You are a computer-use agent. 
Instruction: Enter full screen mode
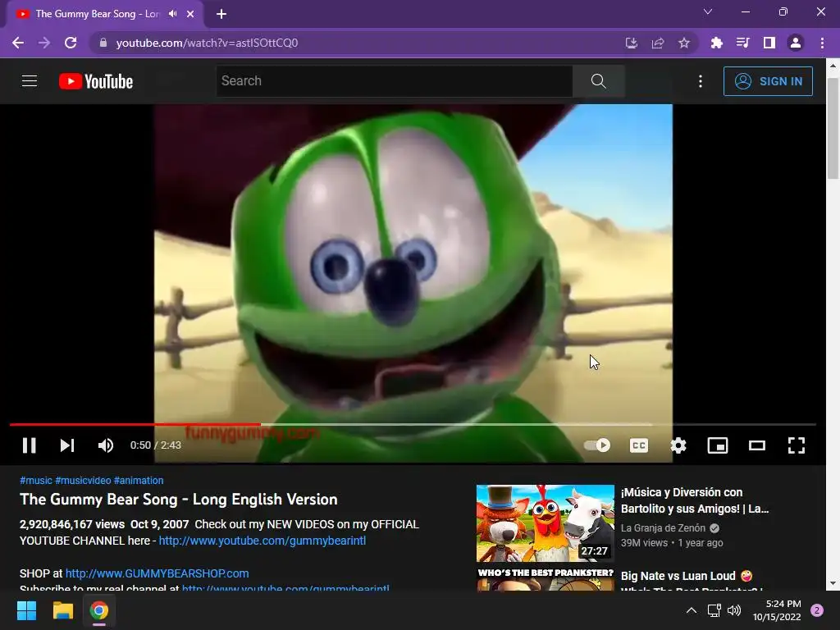(796, 445)
